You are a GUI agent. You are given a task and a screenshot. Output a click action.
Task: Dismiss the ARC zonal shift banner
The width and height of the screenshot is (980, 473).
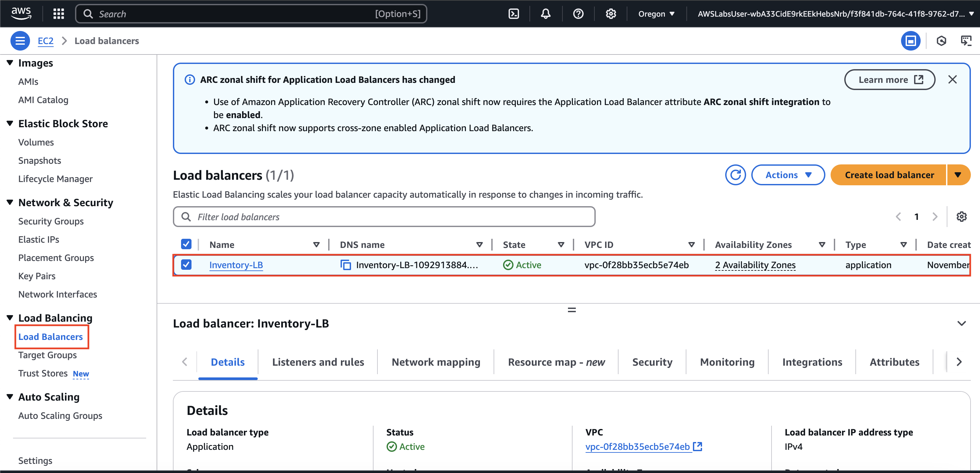(x=952, y=80)
